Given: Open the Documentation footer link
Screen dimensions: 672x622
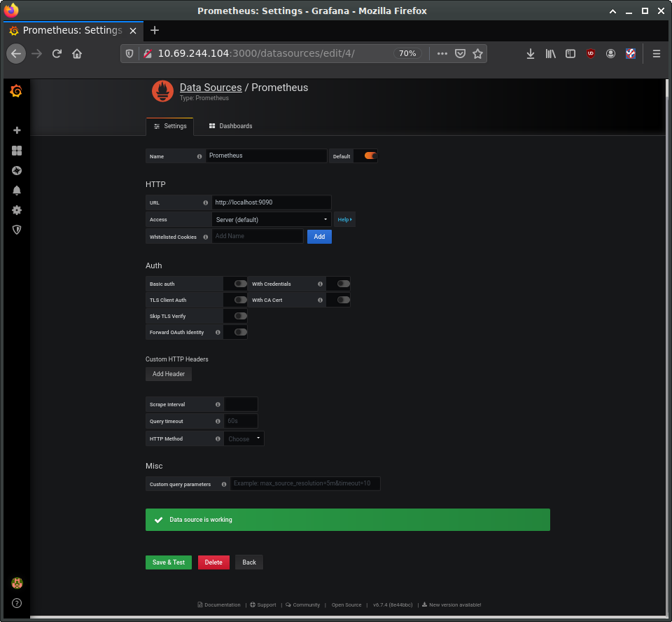Looking at the screenshot, I should (x=219, y=605).
